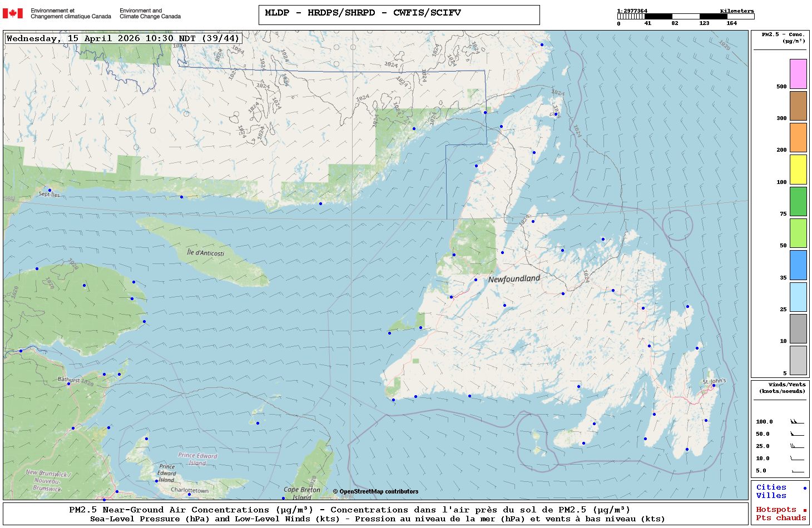The width and height of the screenshot is (812, 528).
Task: Click the Wednesday 15 April timestamp label
Action: pos(123,38)
